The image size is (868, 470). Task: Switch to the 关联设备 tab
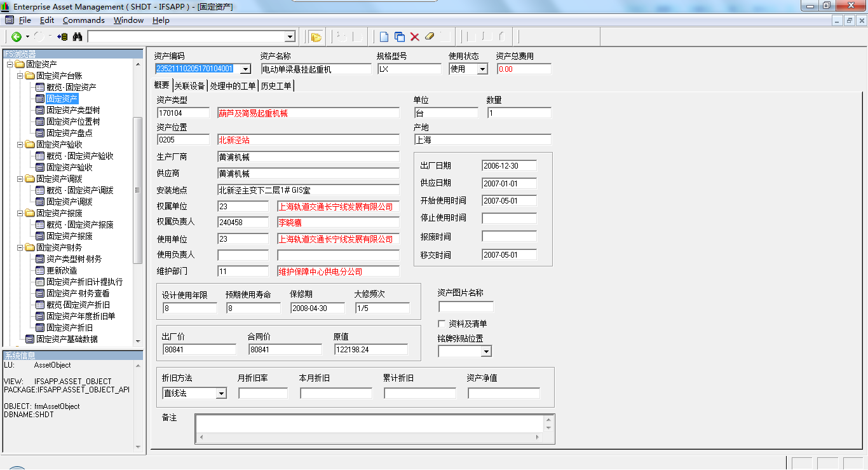coord(190,85)
